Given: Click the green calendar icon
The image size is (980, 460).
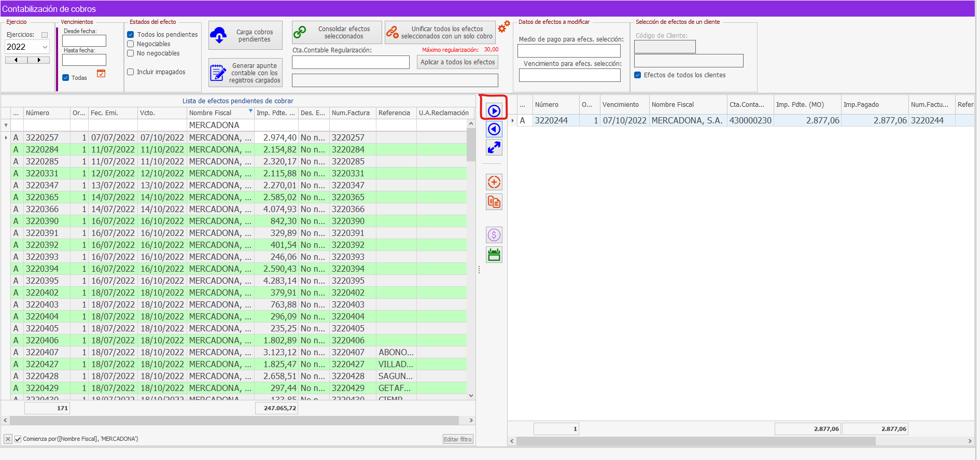Looking at the screenshot, I should (494, 255).
